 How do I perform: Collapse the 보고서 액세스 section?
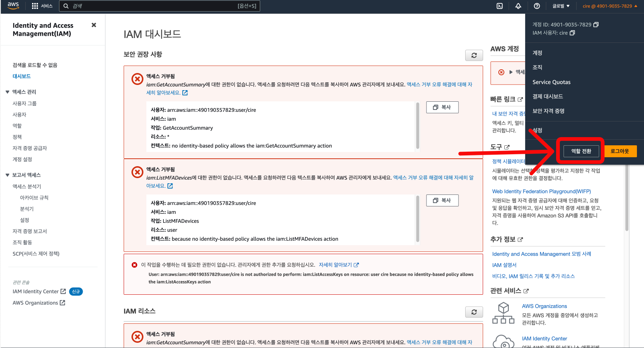pyautogui.click(x=7, y=175)
